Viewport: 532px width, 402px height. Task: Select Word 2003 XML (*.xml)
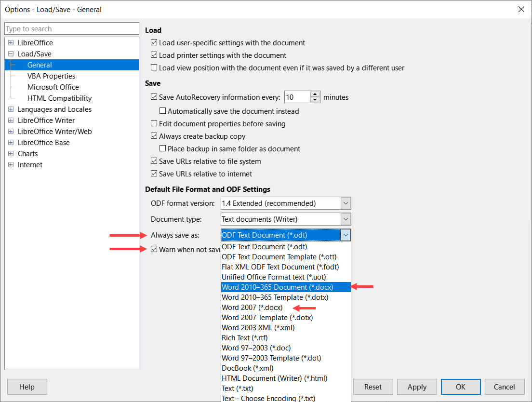tap(286, 328)
